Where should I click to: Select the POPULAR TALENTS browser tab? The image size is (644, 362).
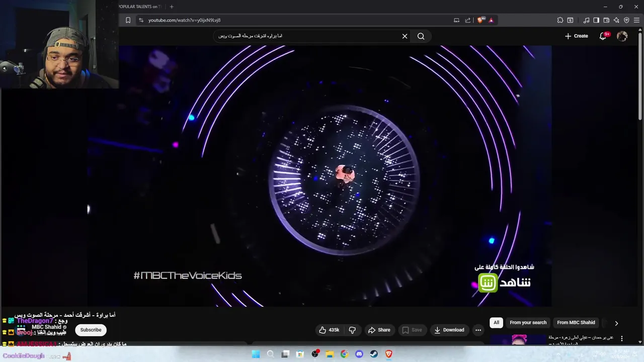click(x=140, y=7)
